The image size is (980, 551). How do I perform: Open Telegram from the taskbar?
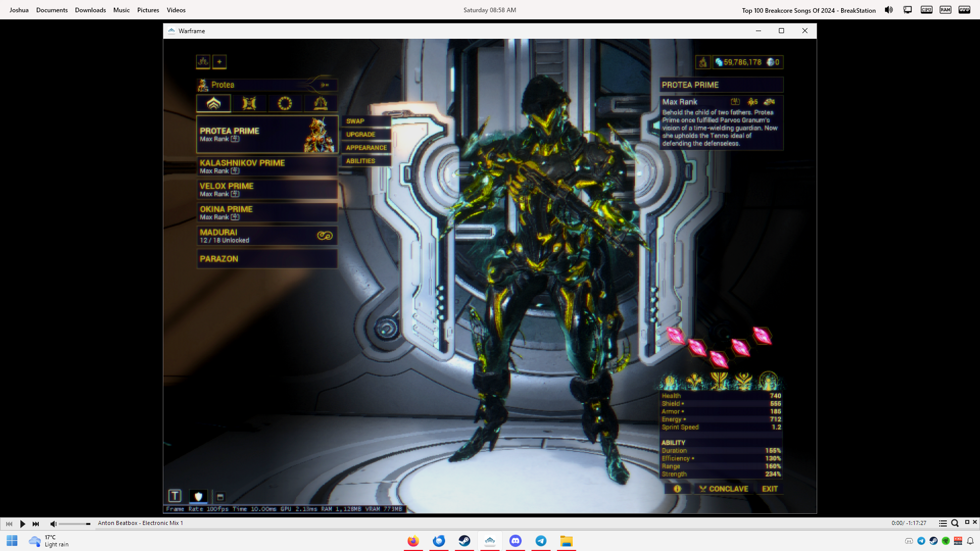[541, 541]
